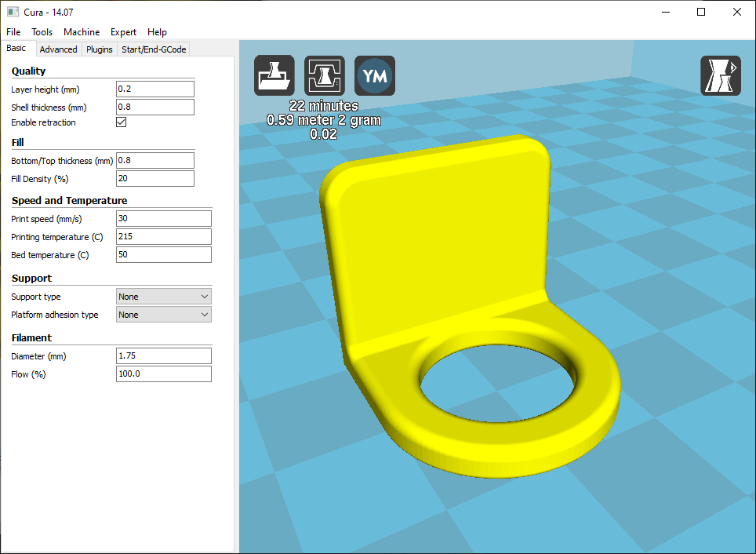
Task: Select the Fill Density value field
Action: pos(154,178)
